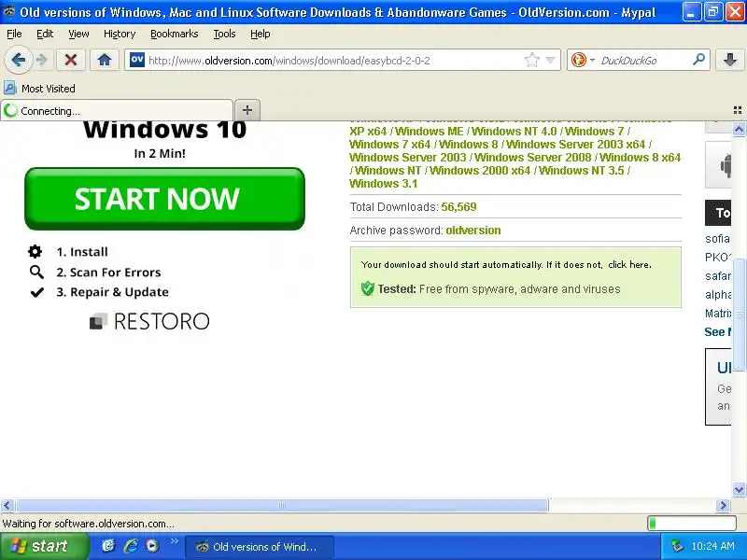Open the Windows ME link

[430, 131]
